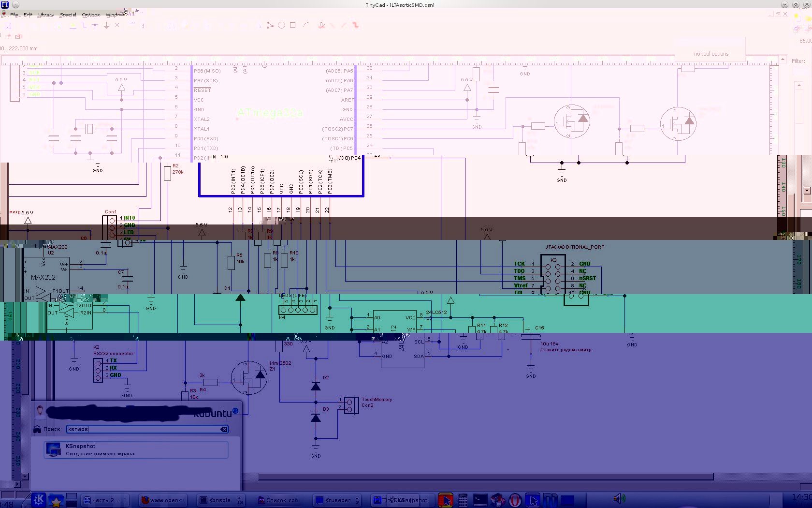Click the volume speaker tray icon
The width and height of the screenshot is (812, 508).
pyautogui.click(x=619, y=498)
